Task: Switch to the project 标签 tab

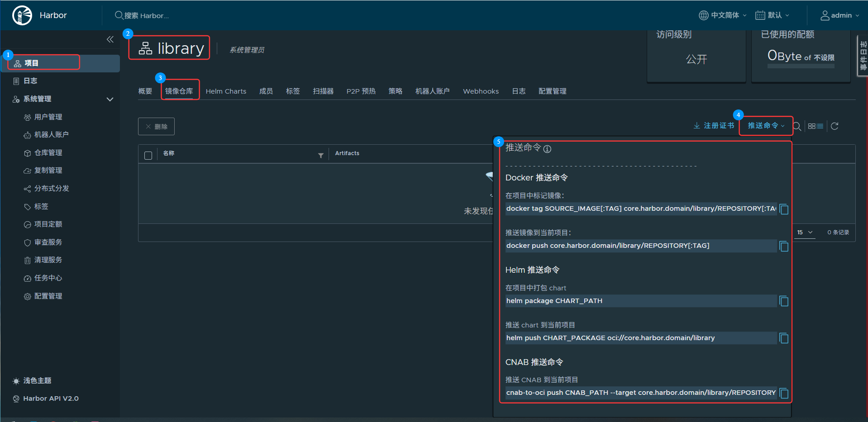Action: tap(293, 91)
